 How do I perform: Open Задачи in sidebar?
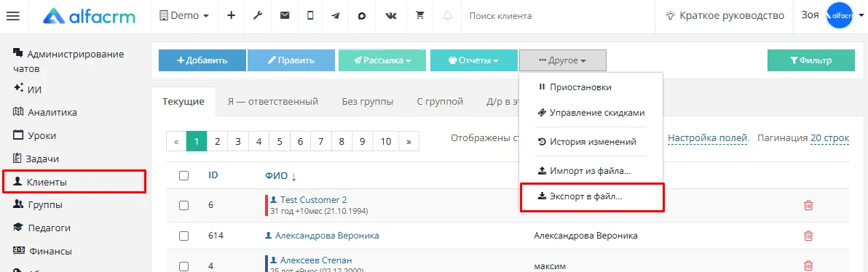click(x=36, y=159)
